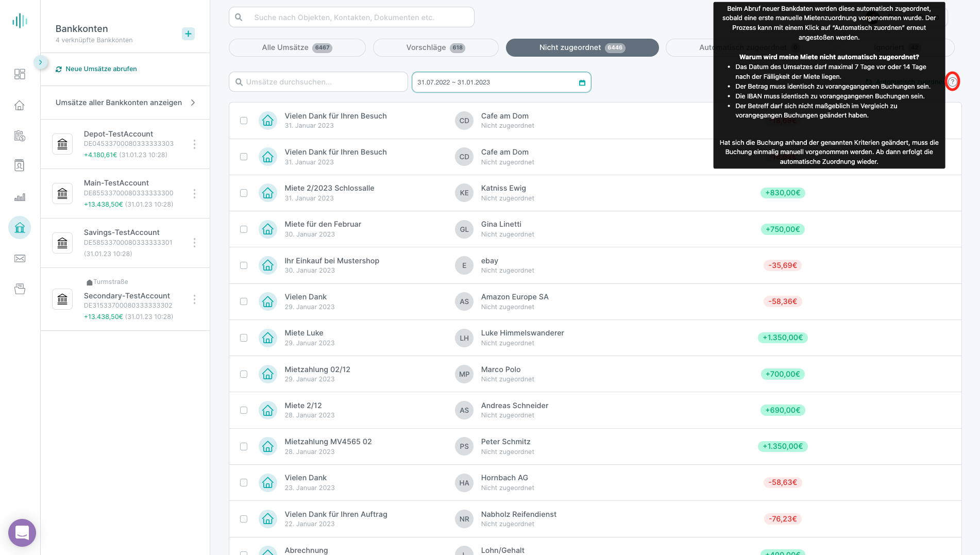Image resolution: width=980 pixels, height=555 pixels.
Task: Check the Vielen Dank für Ihren Auftrag checkbox
Action: 244,519
